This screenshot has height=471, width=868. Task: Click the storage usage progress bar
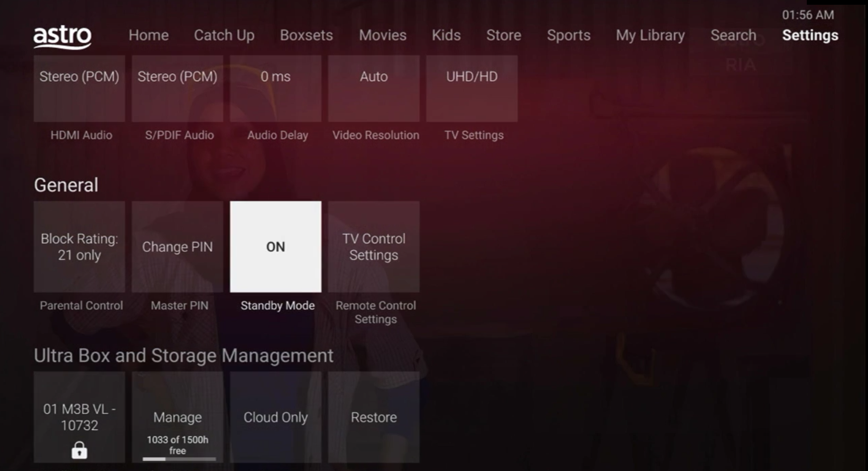(179, 459)
